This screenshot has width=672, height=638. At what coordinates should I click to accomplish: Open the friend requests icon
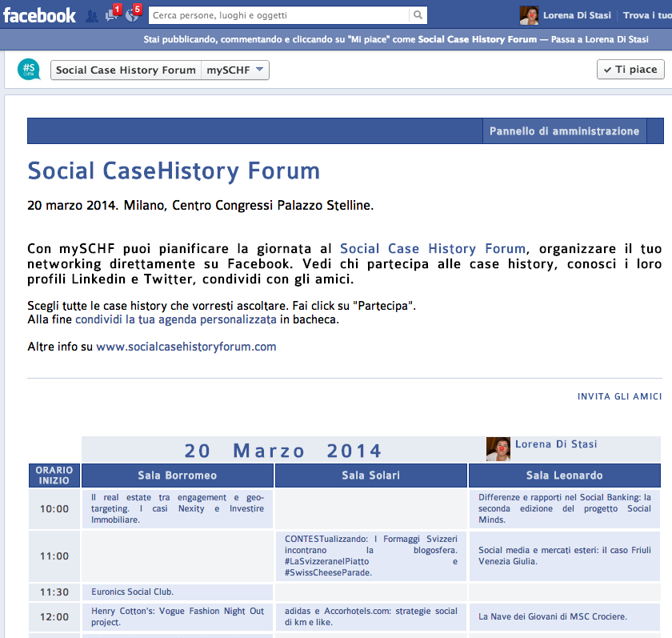pos(92,16)
